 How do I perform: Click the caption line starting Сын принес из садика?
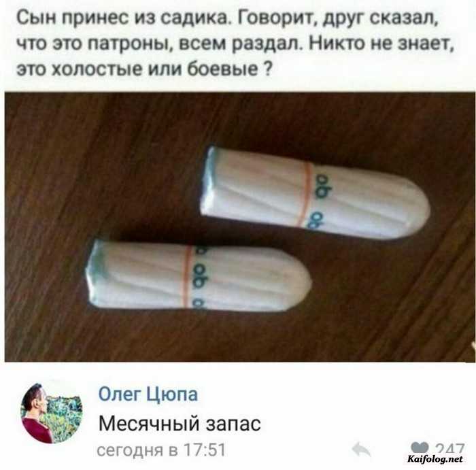pos(227,18)
